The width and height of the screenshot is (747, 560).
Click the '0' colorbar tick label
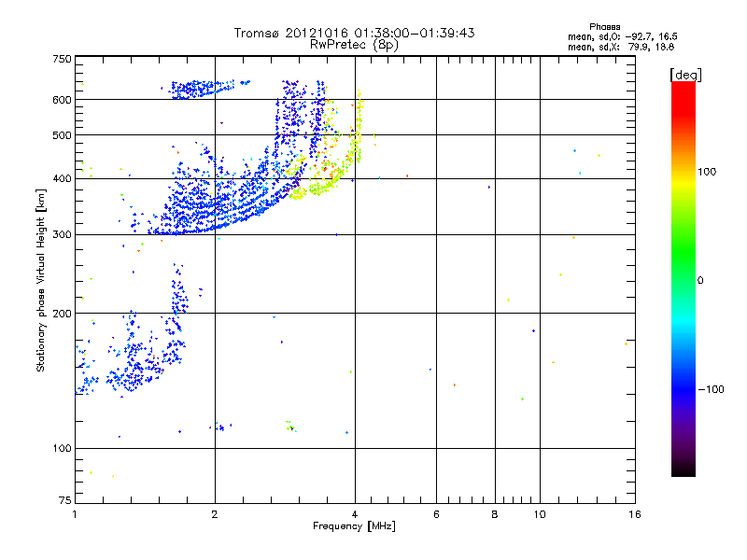pyautogui.click(x=700, y=280)
